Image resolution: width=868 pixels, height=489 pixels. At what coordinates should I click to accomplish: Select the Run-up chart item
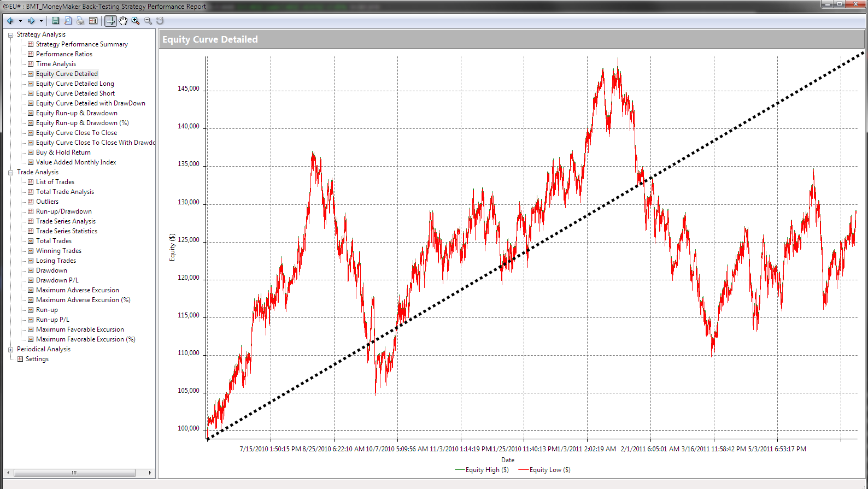click(47, 310)
